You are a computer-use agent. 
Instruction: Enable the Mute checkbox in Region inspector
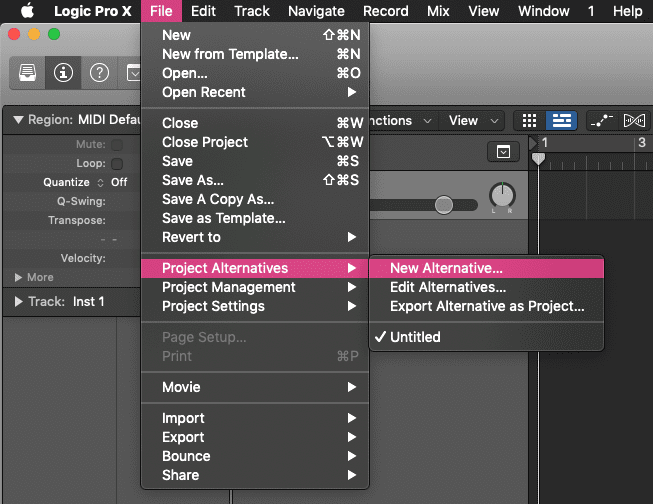(117, 145)
